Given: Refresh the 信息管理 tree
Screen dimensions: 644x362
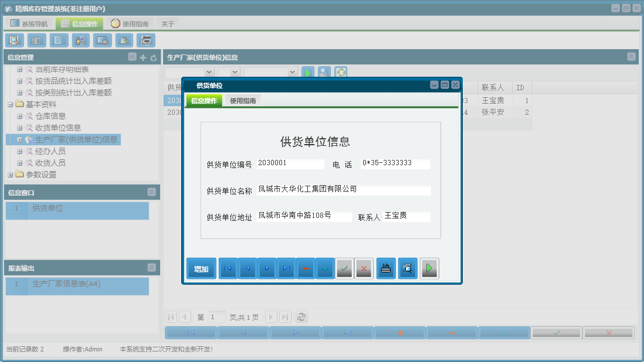Looking at the screenshot, I should 154,58.
